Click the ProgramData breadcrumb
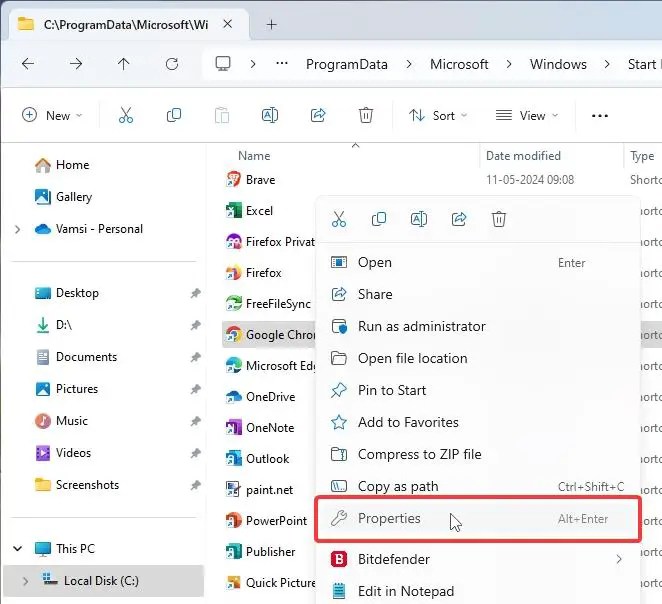The width and height of the screenshot is (662, 604). tap(347, 64)
